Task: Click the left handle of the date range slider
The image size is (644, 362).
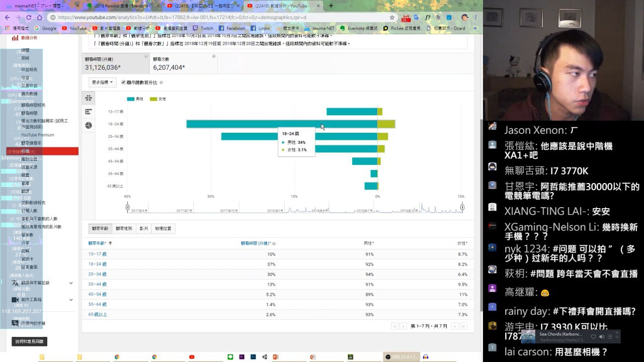Action: (x=127, y=207)
